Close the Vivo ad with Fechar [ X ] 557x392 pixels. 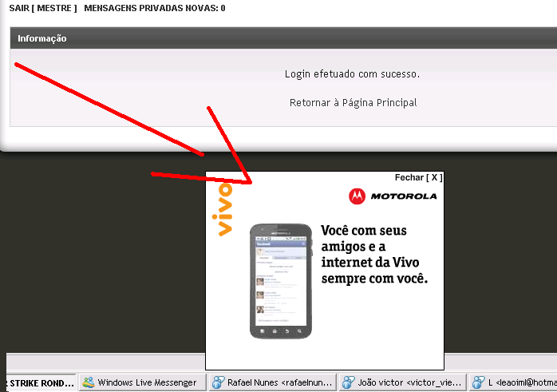[x=418, y=177]
